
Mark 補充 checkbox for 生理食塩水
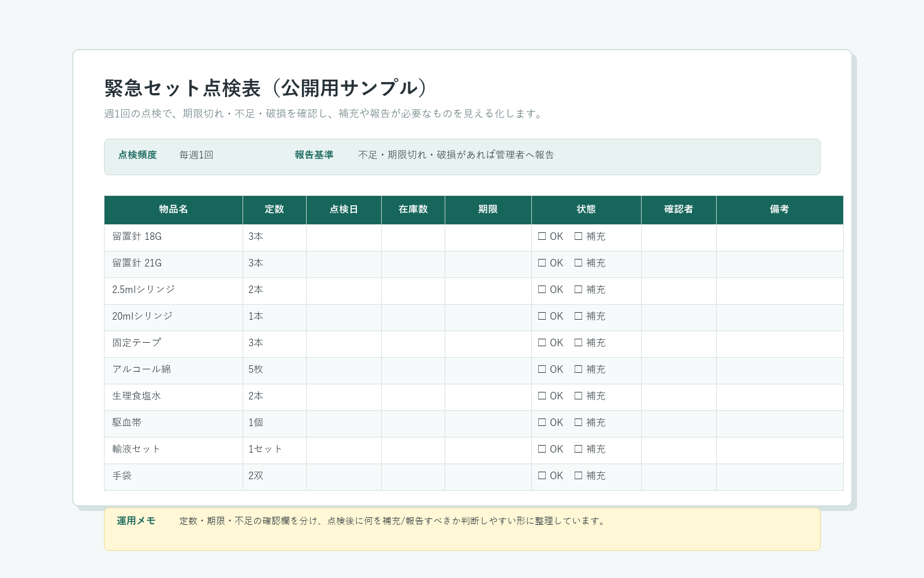(578, 396)
